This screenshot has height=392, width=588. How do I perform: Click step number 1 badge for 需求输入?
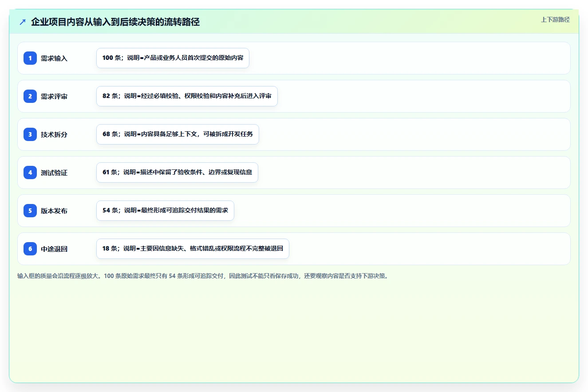click(30, 58)
